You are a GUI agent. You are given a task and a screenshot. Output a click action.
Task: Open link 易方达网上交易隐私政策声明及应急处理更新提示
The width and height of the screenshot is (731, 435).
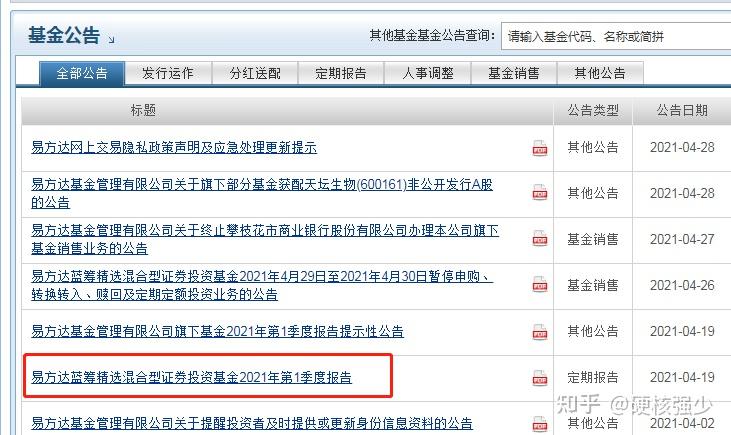point(174,148)
